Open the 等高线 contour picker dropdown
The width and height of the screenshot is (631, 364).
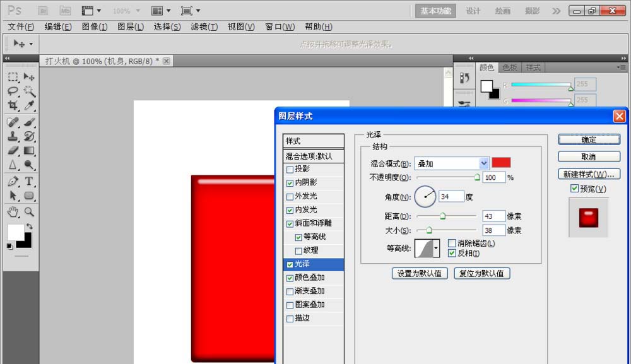435,247
